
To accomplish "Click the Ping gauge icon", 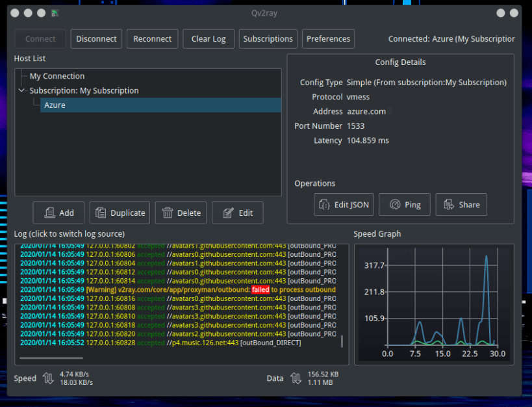I will [395, 205].
